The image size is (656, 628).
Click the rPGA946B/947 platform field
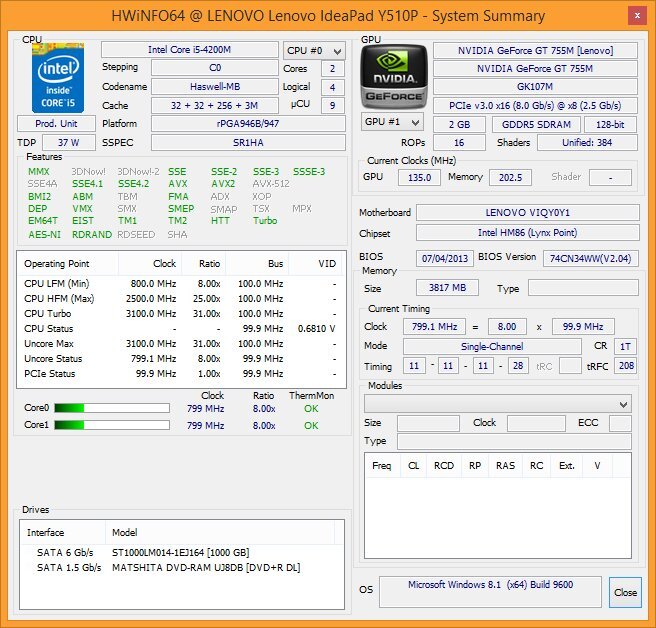point(248,124)
